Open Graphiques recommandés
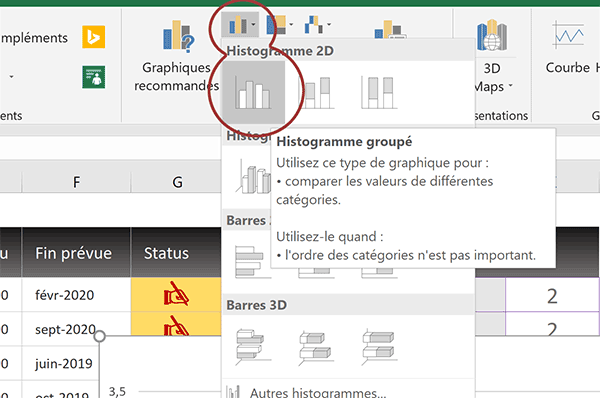This screenshot has width=600, height=398. [x=176, y=55]
